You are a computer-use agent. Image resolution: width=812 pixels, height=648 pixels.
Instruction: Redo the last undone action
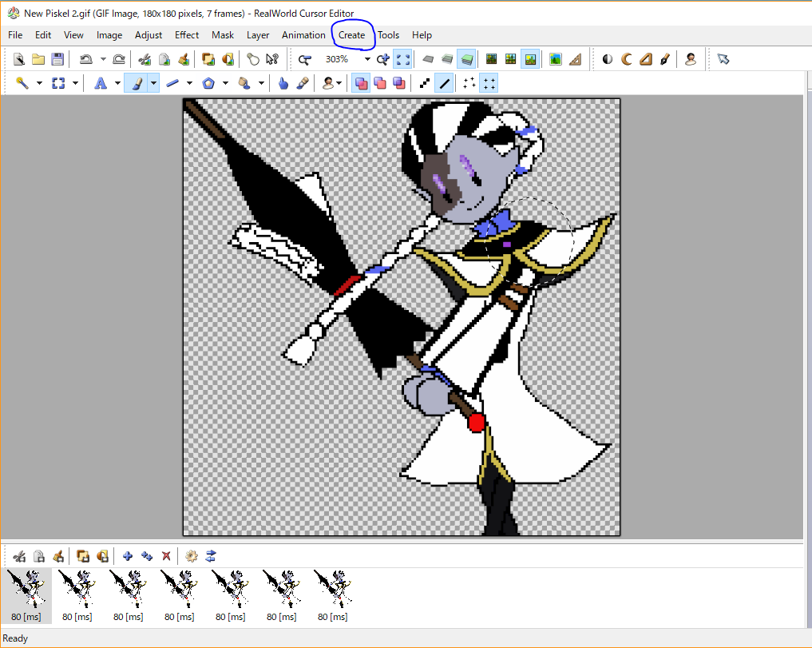pyautogui.click(x=119, y=59)
